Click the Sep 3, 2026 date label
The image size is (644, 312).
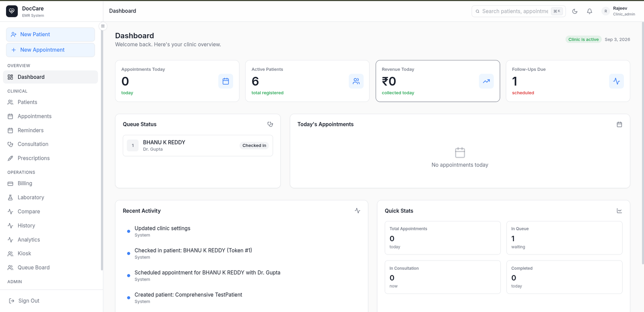617,39
